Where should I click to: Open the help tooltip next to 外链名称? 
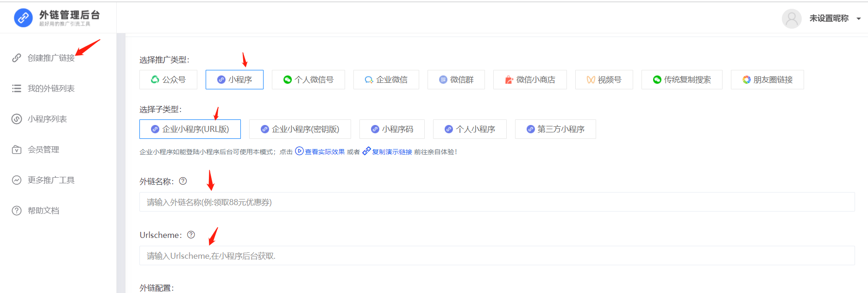coord(183,181)
